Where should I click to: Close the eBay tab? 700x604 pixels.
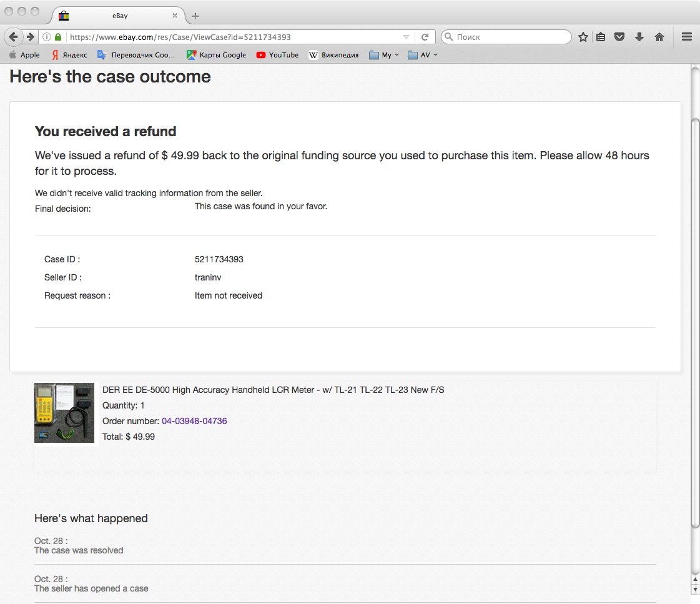[x=175, y=16]
